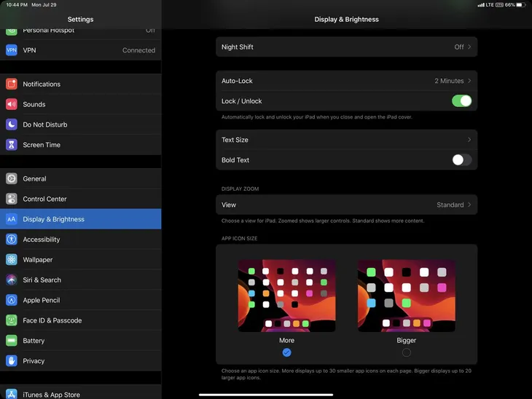Tap the Face ID & Passcode icon
The height and width of the screenshot is (399, 532).
click(12, 320)
